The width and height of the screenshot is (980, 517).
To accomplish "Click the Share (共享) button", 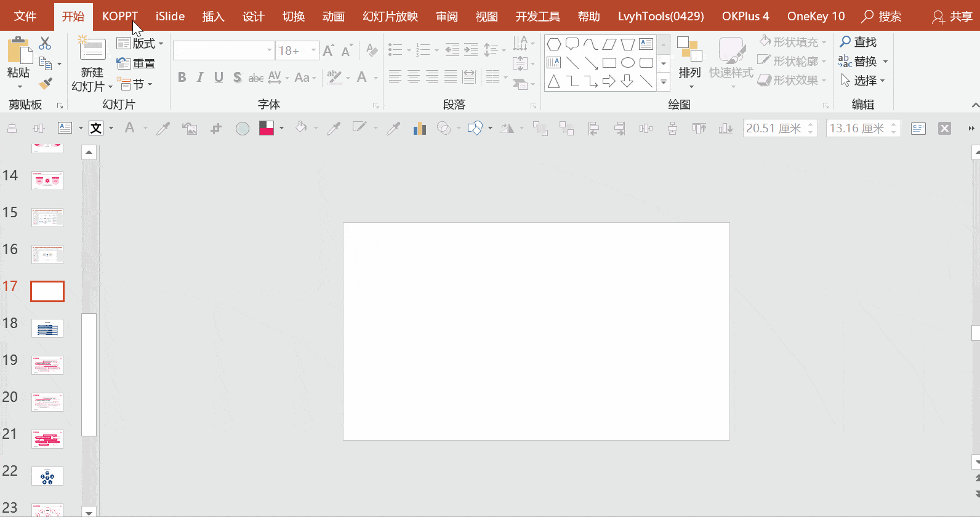I will (x=952, y=16).
